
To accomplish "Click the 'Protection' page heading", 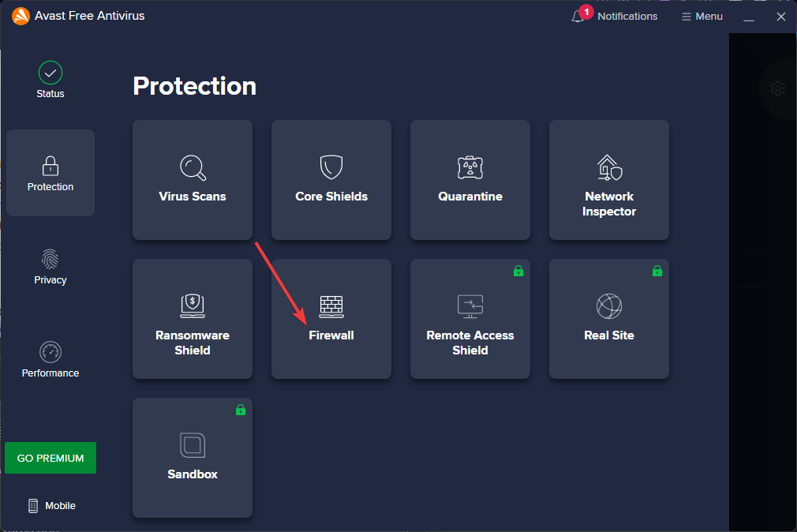I will (194, 85).
